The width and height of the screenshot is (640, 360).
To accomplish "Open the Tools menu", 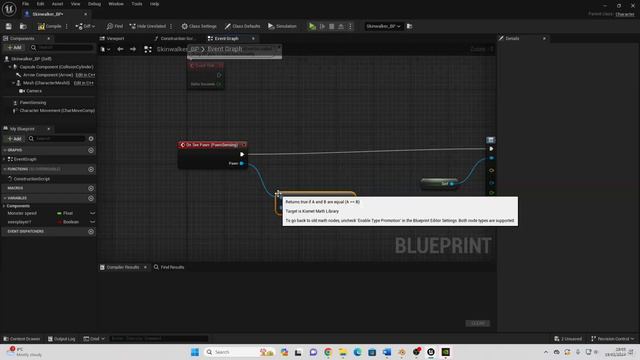I will coord(137,4).
